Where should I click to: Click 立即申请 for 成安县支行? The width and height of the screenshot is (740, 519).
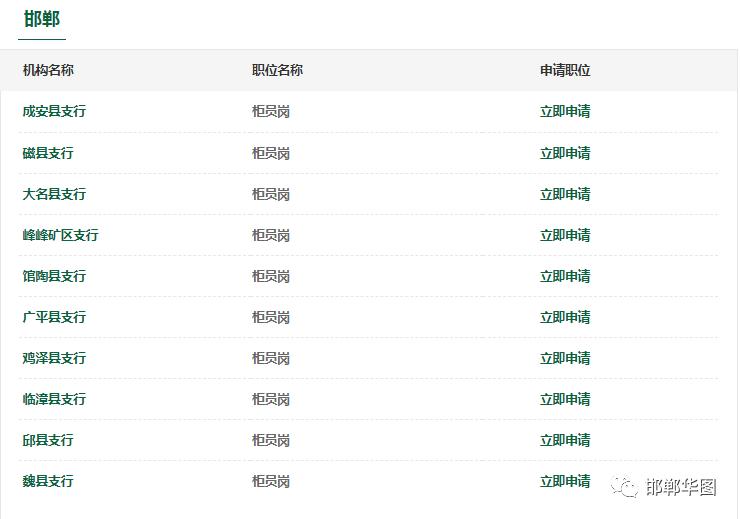click(565, 112)
